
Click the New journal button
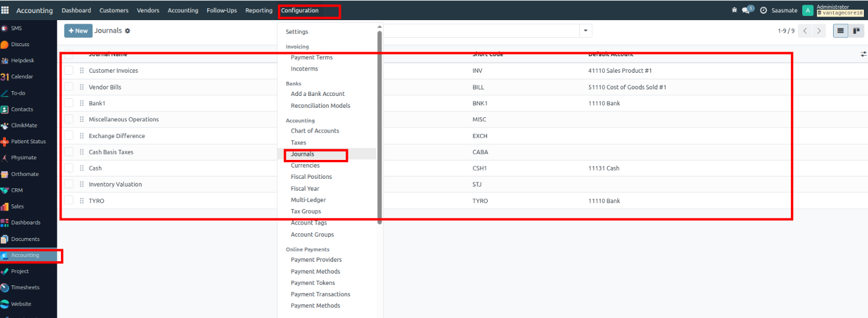(x=78, y=31)
